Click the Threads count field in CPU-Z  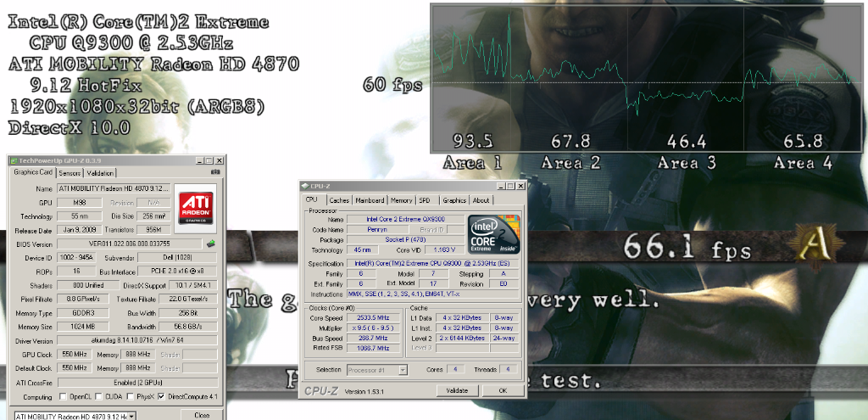(509, 370)
